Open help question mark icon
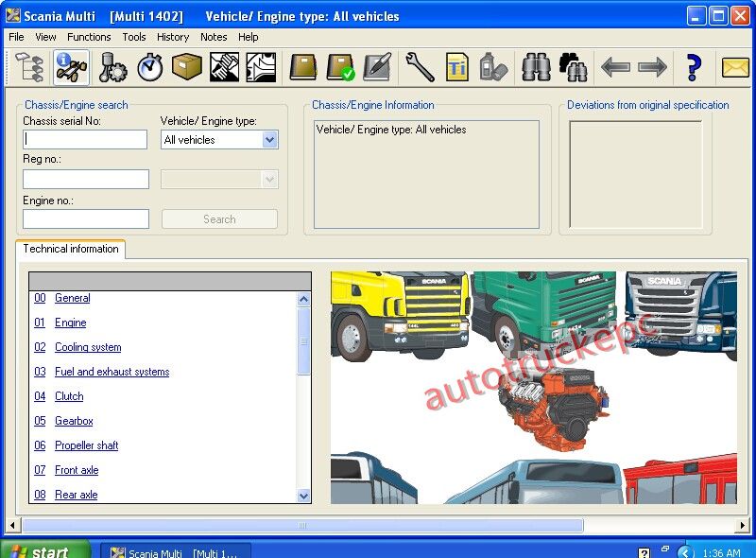The image size is (756, 558). (x=694, y=67)
